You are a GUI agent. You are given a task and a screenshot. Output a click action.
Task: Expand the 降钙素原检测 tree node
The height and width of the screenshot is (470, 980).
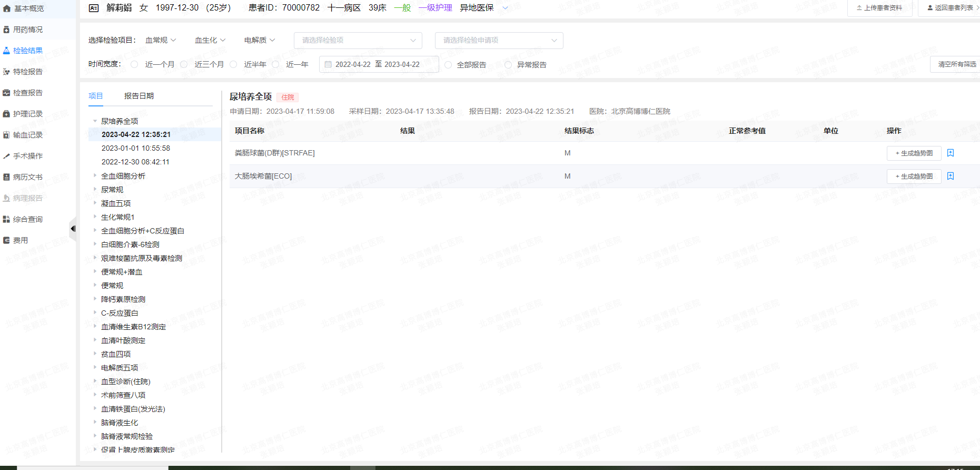tap(95, 299)
